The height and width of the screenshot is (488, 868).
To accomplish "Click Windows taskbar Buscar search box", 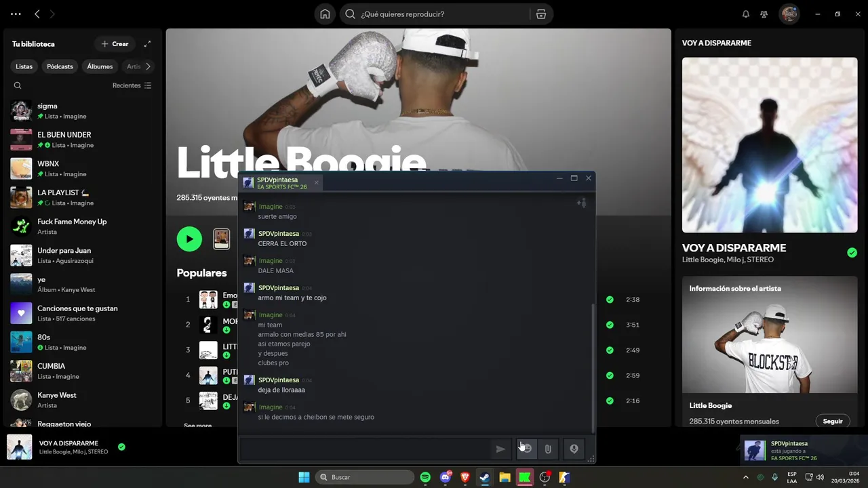I will click(365, 477).
